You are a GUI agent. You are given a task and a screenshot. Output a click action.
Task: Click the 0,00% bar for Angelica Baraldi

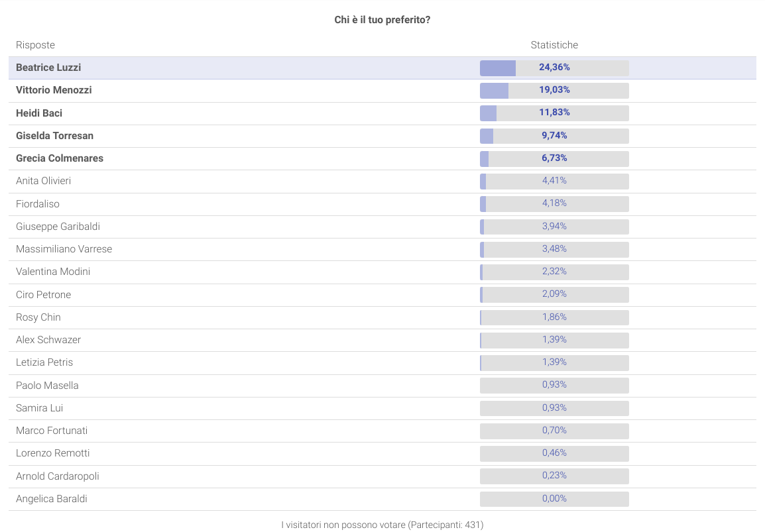(x=554, y=499)
